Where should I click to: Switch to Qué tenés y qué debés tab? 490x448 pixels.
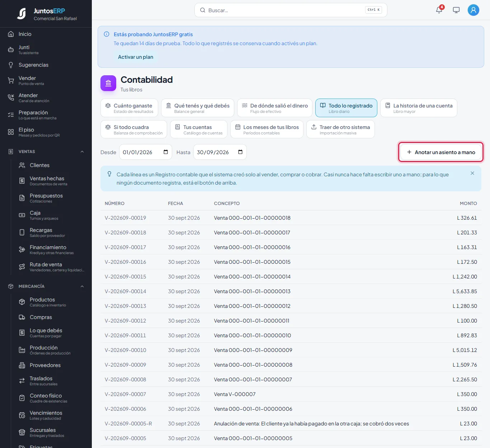[198, 108]
